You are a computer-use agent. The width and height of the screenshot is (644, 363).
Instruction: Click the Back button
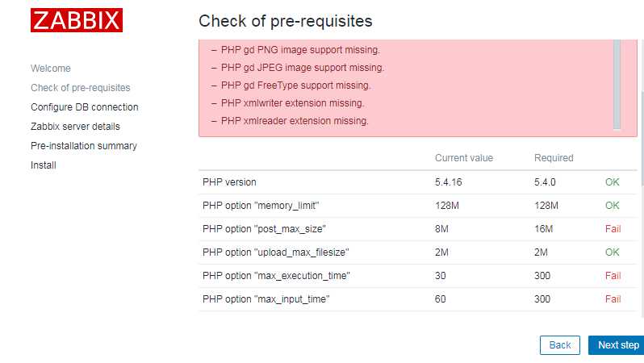[560, 345]
